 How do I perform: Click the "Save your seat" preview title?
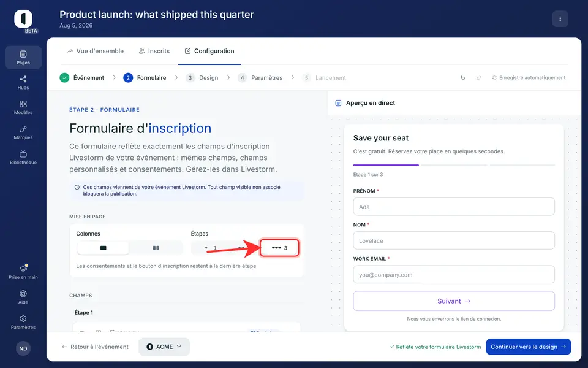coord(380,138)
